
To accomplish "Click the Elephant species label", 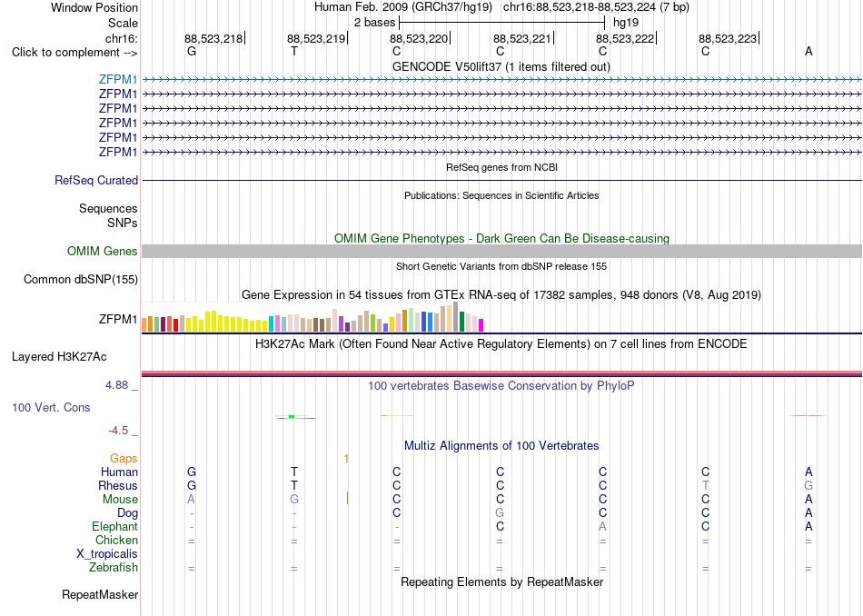I will (114, 527).
